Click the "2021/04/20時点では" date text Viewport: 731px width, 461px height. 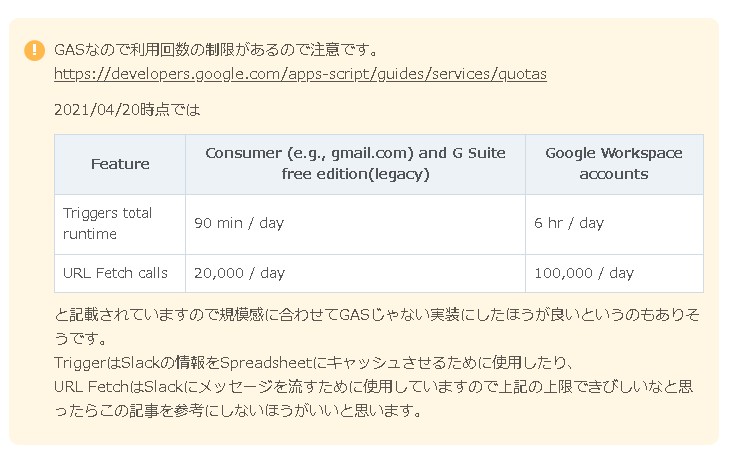click(x=120, y=109)
